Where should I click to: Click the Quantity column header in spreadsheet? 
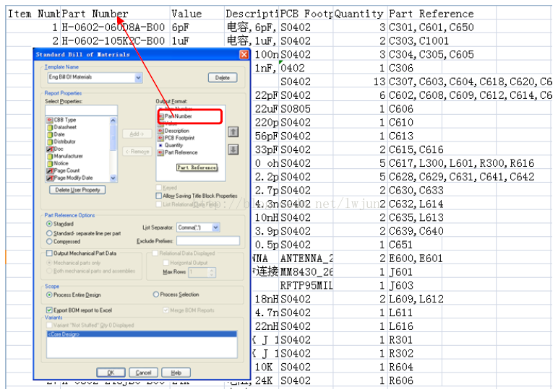click(x=360, y=14)
